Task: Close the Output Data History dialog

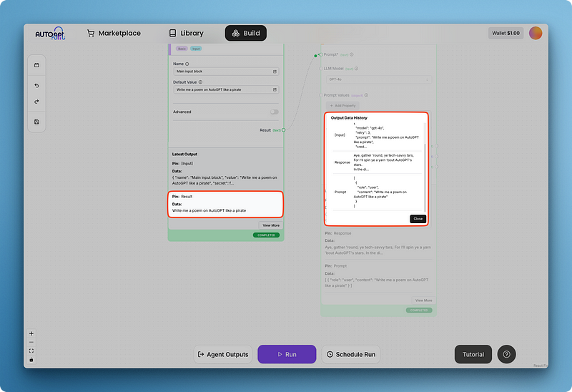Action: 418,219
